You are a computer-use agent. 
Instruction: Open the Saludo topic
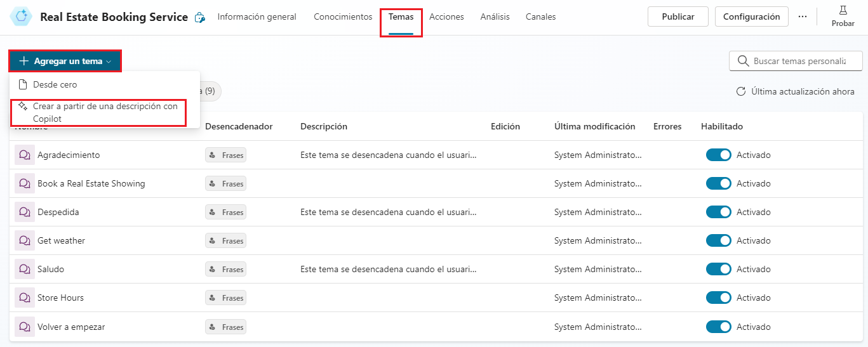coord(51,269)
